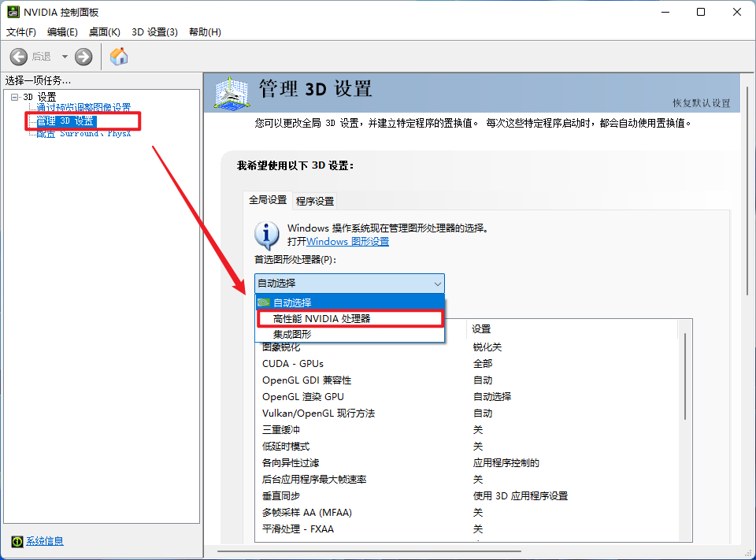This screenshot has height=560, width=756.
Task: Open the 系统信息 link
Action: point(45,541)
